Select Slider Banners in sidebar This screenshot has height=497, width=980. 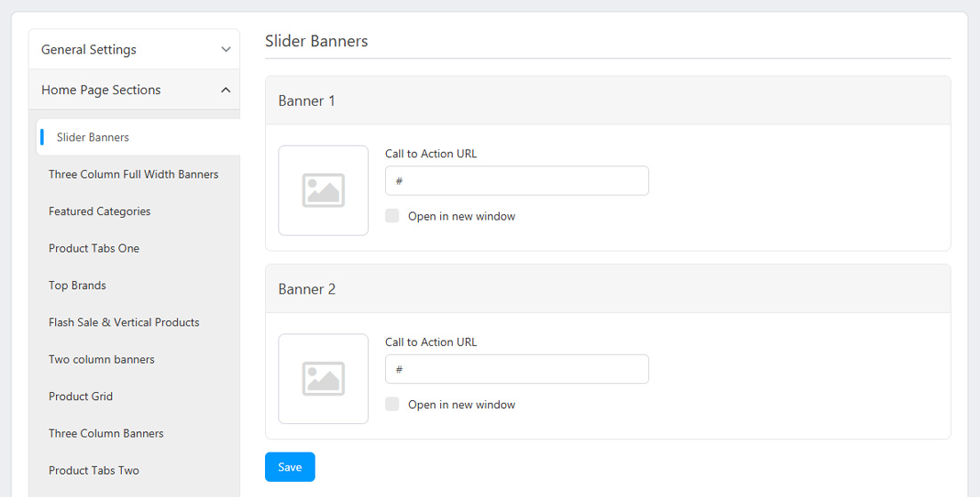coord(92,138)
